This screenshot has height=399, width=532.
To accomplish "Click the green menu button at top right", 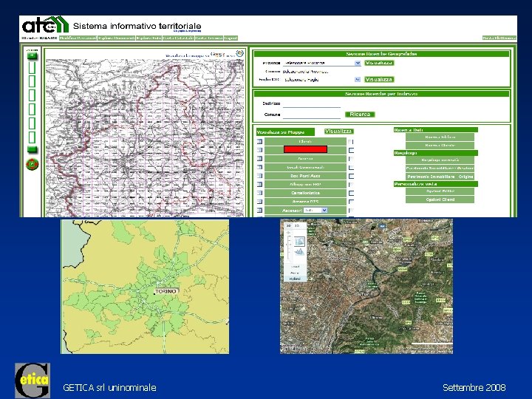I will coord(499,38).
